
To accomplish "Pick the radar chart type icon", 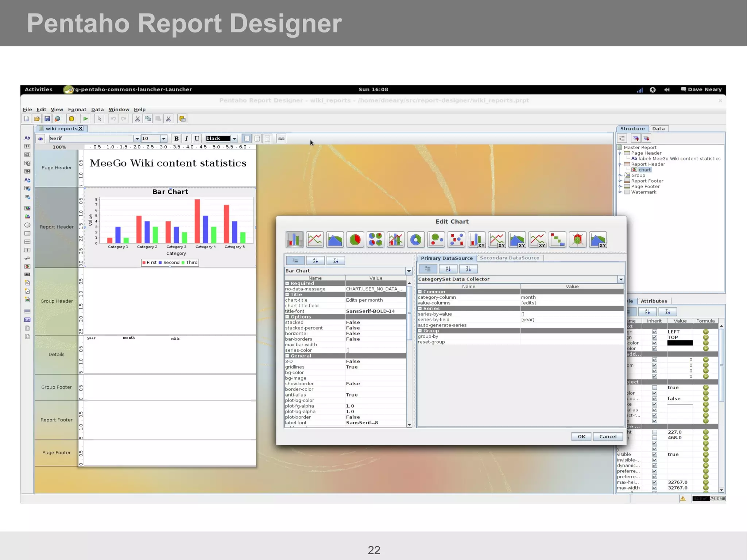I will pyautogui.click(x=577, y=240).
